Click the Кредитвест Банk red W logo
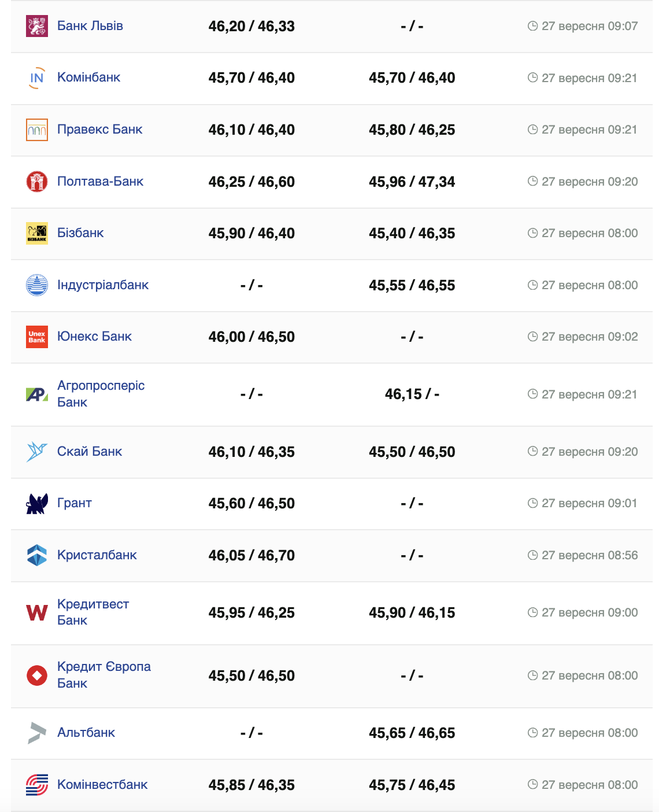This screenshot has height=812, width=659. [37, 612]
